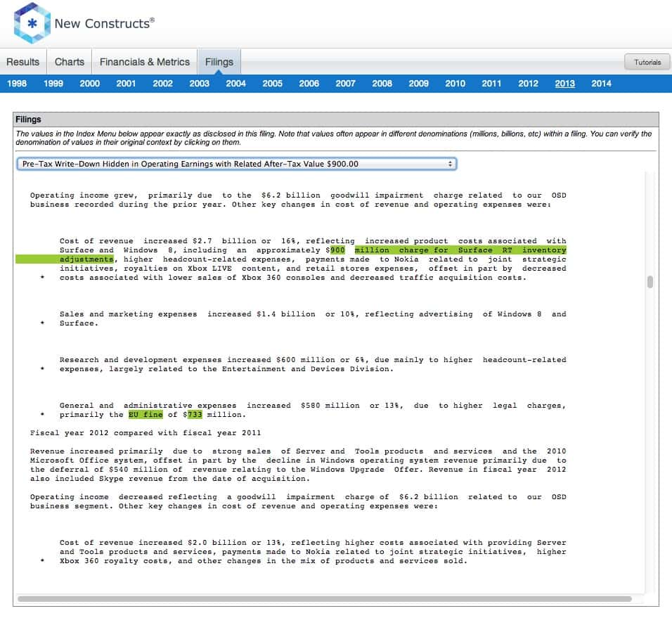
Task: Open the underlined 2013 filing year
Action: pyautogui.click(x=565, y=84)
